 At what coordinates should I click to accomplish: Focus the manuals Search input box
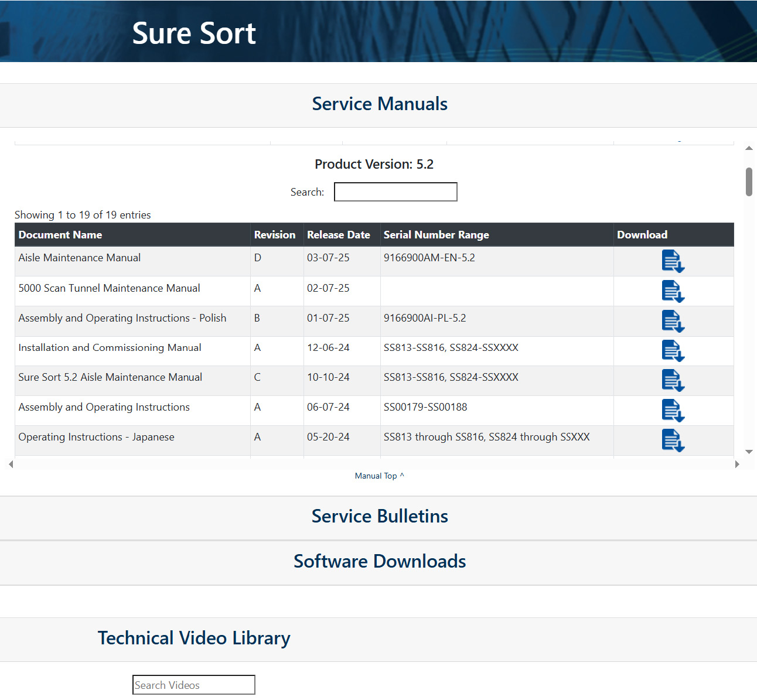[x=395, y=192]
